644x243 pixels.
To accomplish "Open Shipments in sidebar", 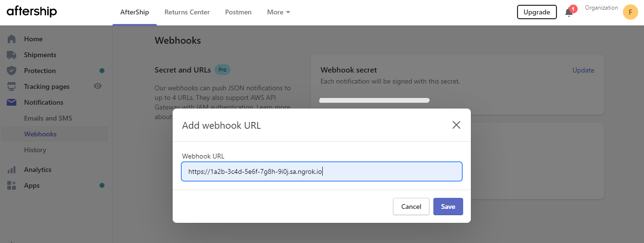I will [x=40, y=55].
